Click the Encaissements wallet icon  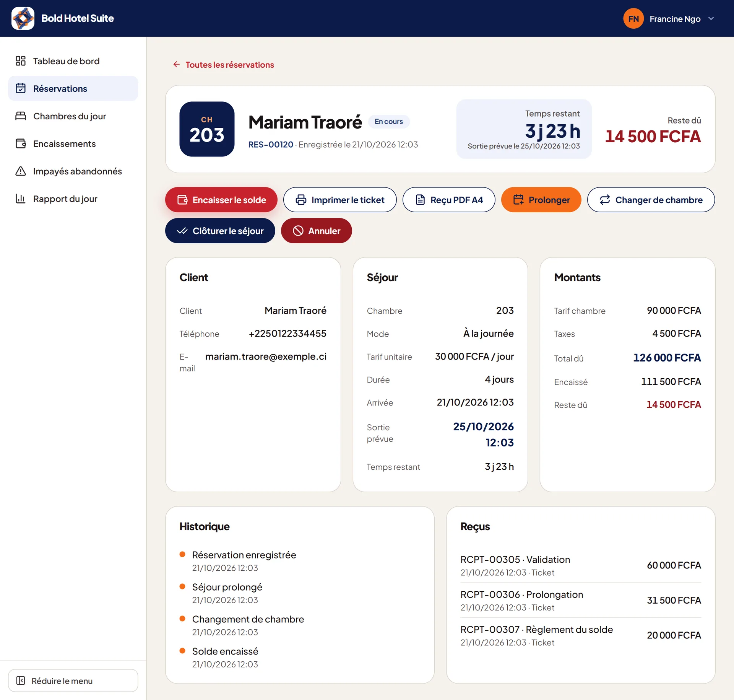[x=21, y=143]
